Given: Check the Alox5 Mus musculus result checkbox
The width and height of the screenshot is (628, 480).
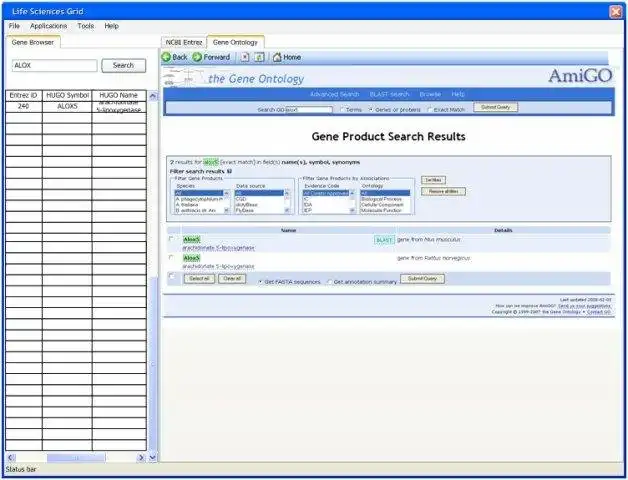Looking at the screenshot, I should tap(171, 238).
